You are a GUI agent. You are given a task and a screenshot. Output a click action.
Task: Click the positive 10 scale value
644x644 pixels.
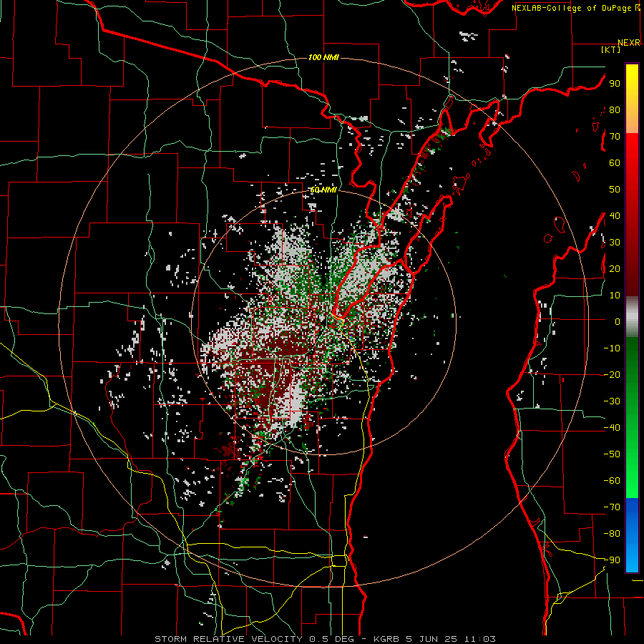tap(615, 296)
